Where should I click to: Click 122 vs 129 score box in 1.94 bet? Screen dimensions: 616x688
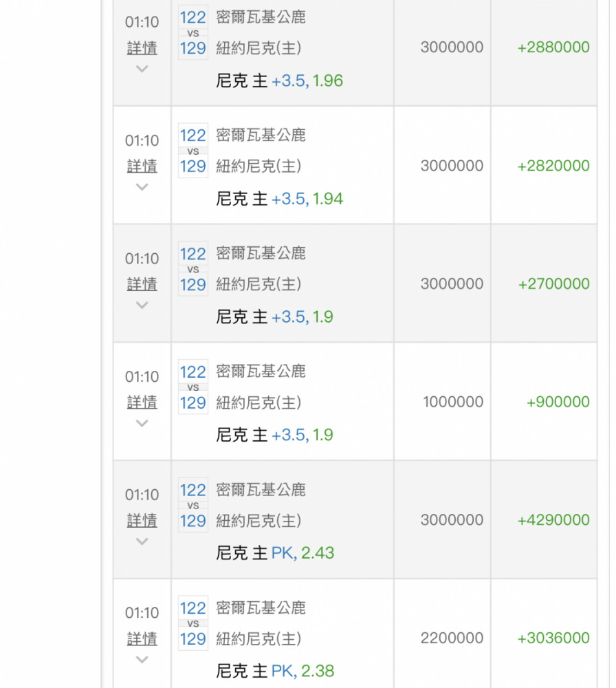click(193, 151)
